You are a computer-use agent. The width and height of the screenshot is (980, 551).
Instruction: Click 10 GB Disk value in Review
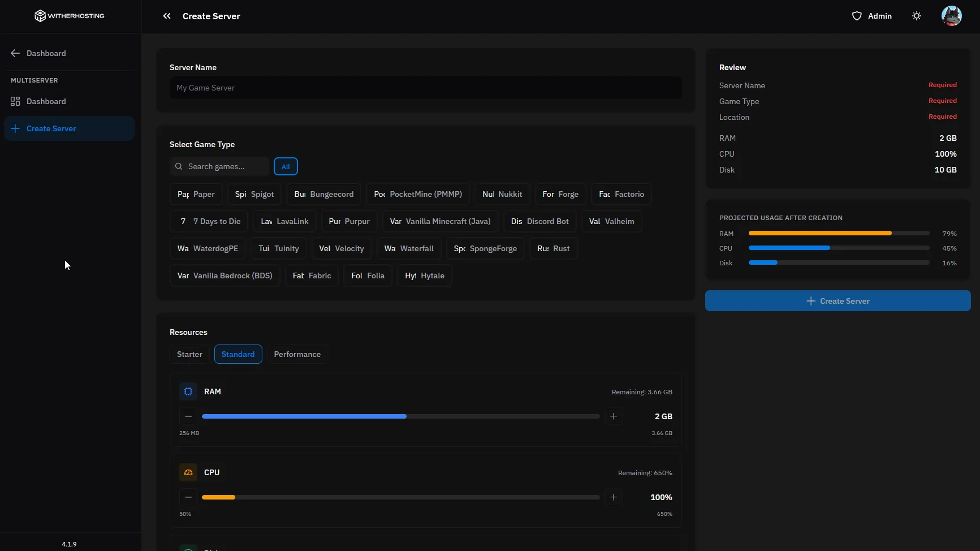[x=945, y=170]
